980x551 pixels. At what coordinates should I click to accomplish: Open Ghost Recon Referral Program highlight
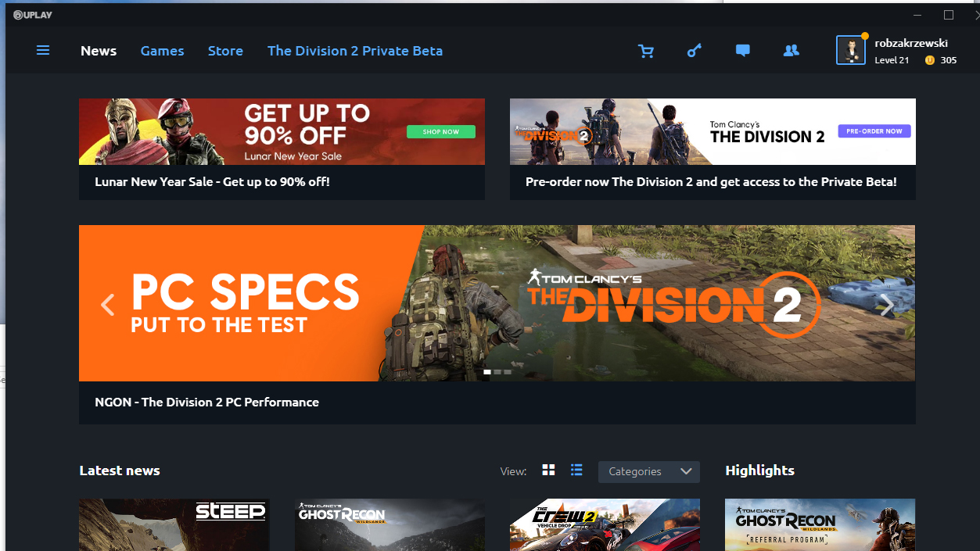coord(820,524)
